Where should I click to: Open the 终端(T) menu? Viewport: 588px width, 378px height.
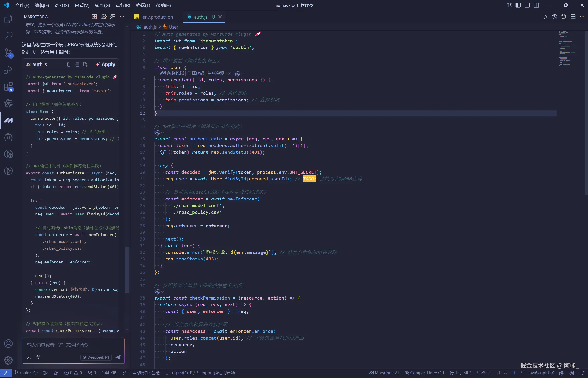143,5
